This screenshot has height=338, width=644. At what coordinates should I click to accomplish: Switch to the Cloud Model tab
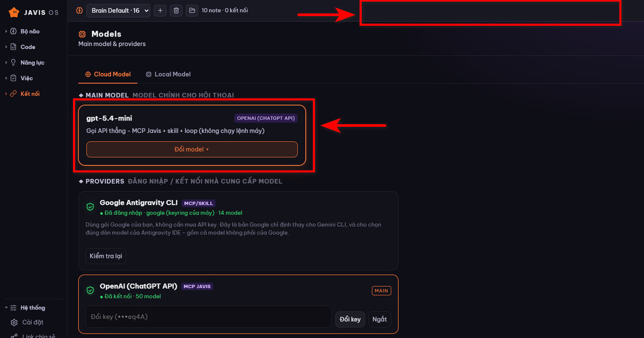tap(108, 74)
